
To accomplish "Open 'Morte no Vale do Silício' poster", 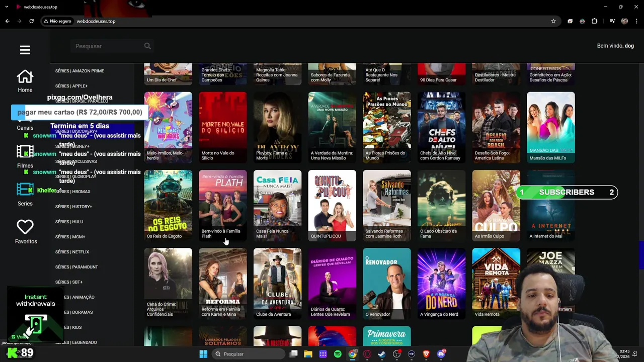I will point(223,127).
